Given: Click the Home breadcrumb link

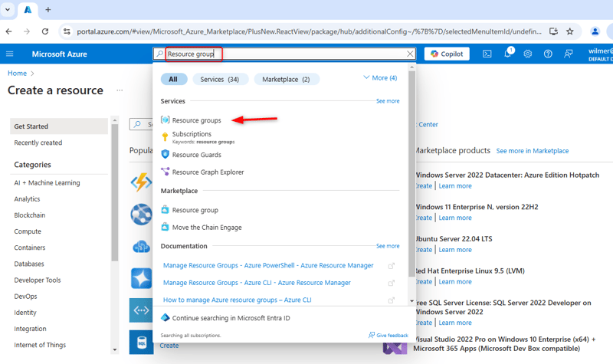Looking at the screenshot, I should pos(17,73).
